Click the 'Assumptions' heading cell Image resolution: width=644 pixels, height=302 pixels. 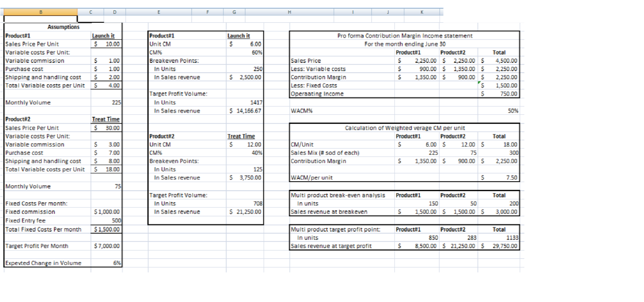[x=64, y=27]
